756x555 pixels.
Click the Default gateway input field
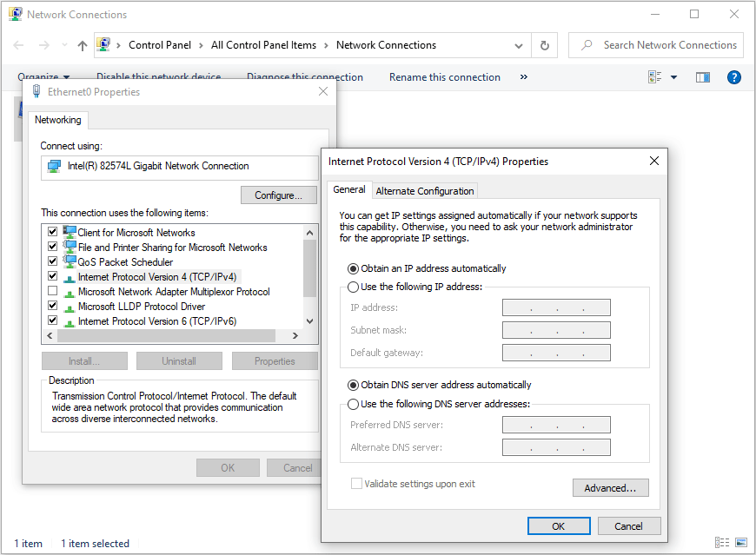tap(556, 353)
